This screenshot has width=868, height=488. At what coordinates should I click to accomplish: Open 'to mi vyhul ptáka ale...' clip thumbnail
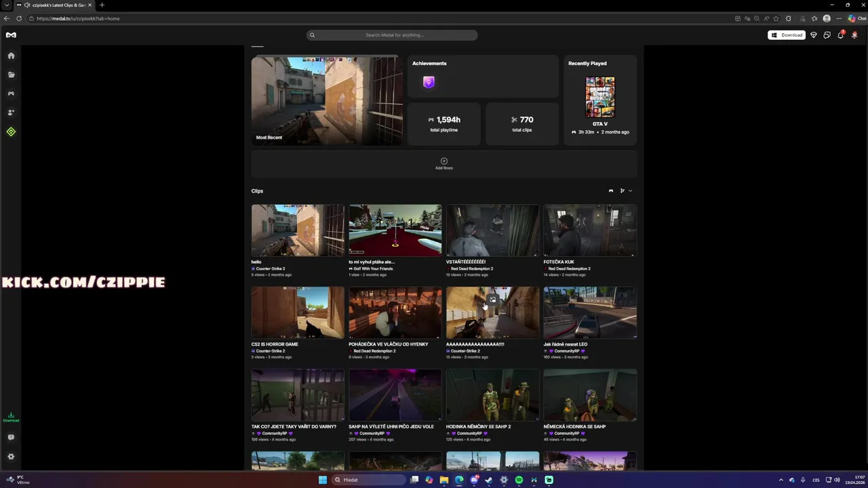click(x=395, y=230)
